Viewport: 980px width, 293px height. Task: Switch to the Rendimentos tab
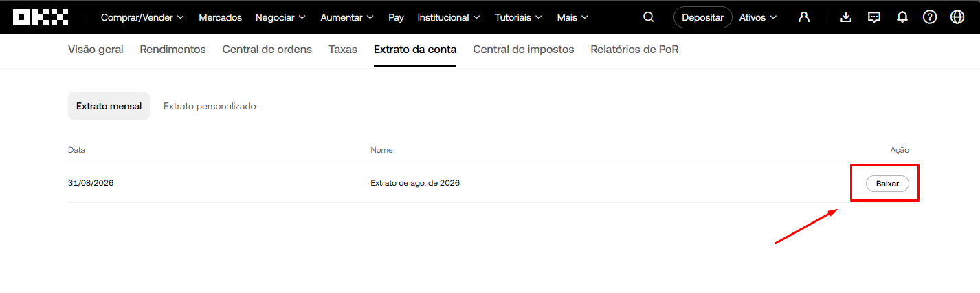coord(172,50)
